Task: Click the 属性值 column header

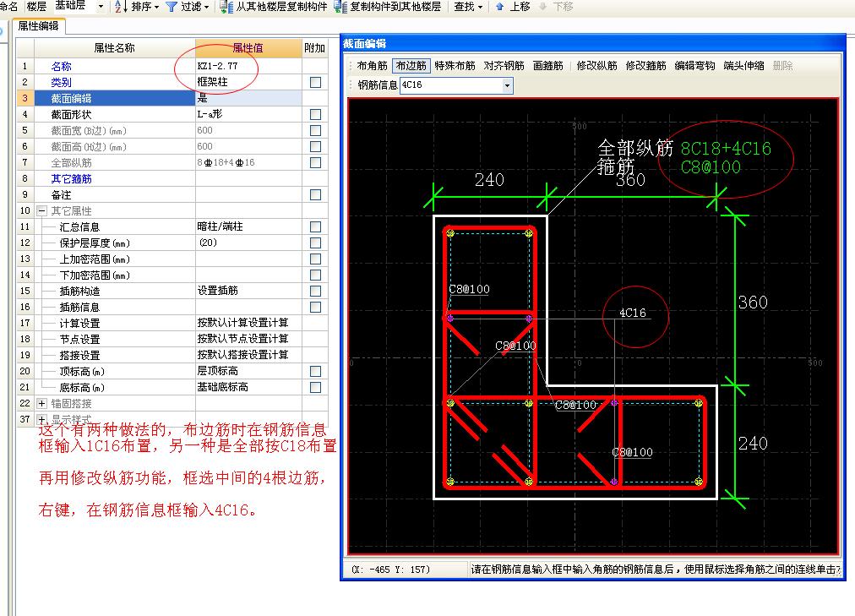Action: click(248, 48)
